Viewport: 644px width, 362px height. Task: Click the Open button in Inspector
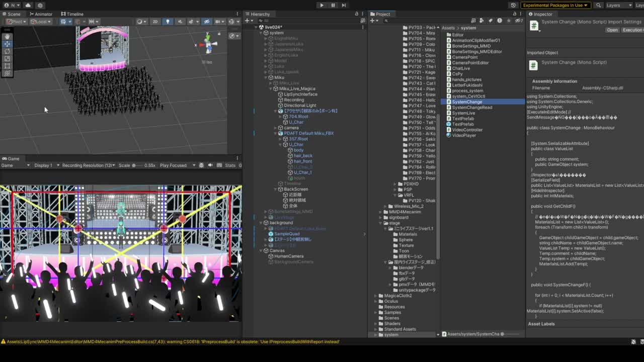click(612, 30)
